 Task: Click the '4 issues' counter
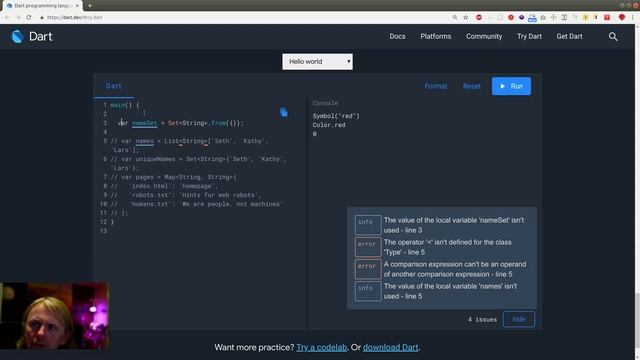(482, 320)
